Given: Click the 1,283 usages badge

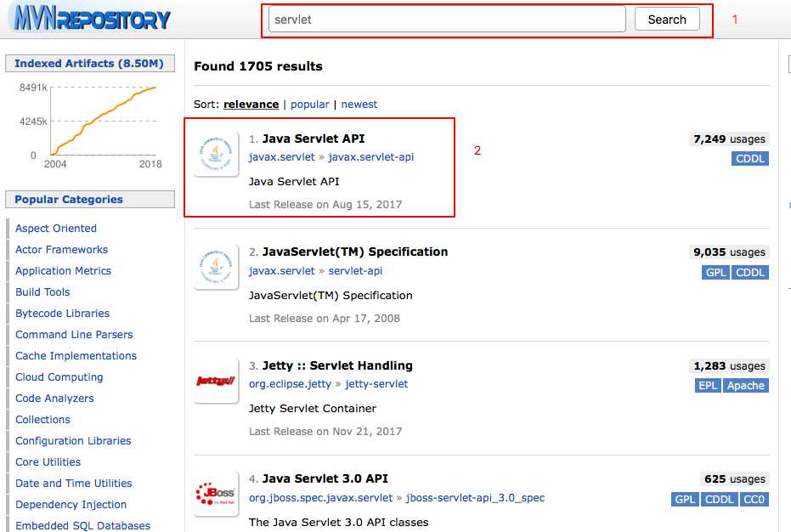Looking at the screenshot, I should click(729, 365).
